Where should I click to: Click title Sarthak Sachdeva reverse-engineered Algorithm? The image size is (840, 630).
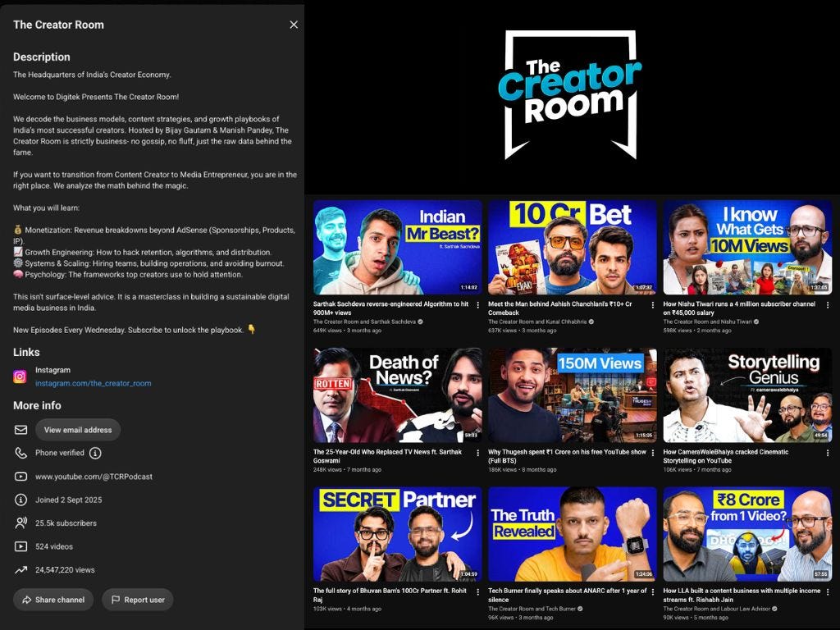tap(390, 308)
